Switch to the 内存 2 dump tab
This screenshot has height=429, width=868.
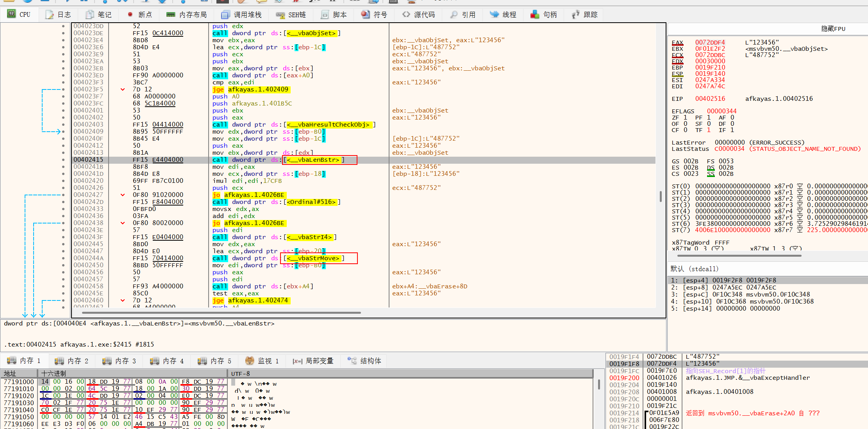71,361
